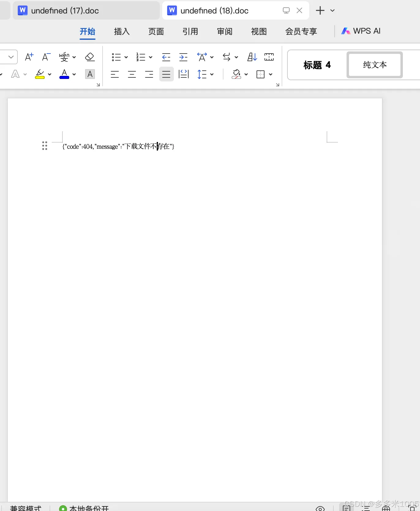The image size is (420, 511).
Task: Decrease font size with A- icon
Action: tap(46, 57)
